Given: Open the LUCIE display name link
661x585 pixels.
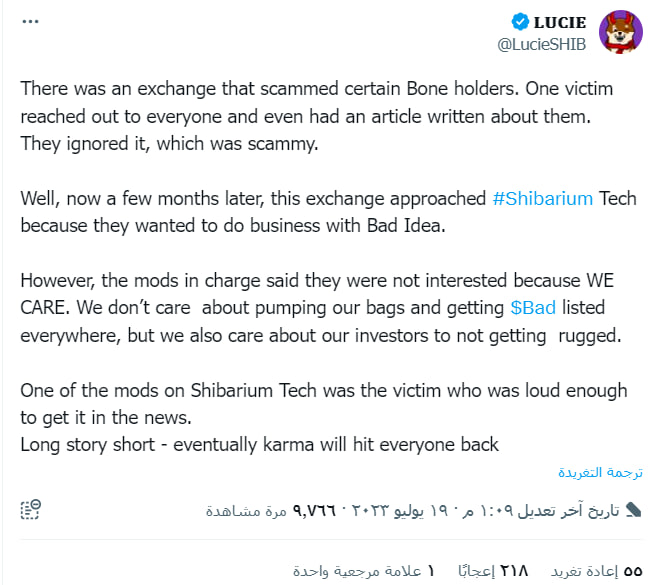Looking at the screenshot, I should click(560, 22).
